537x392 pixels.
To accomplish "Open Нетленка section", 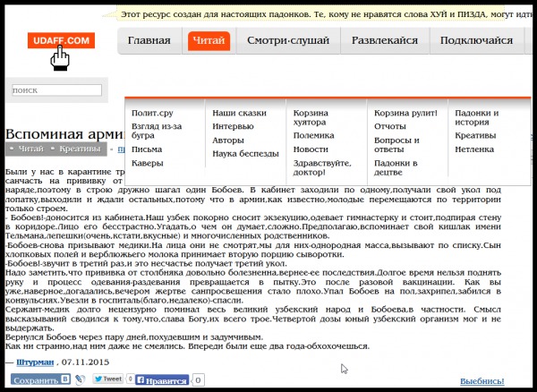I will point(474,149).
